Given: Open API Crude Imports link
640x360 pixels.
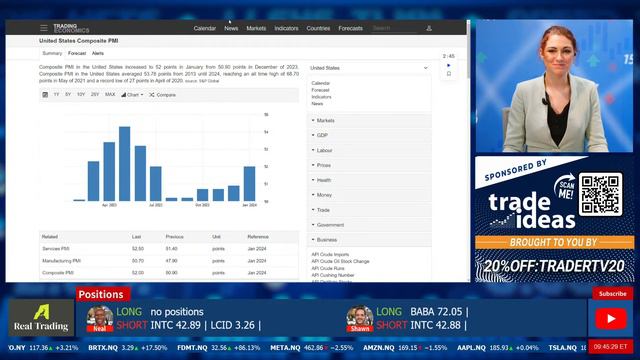Looking at the screenshot, I should pyautogui.click(x=330, y=255).
